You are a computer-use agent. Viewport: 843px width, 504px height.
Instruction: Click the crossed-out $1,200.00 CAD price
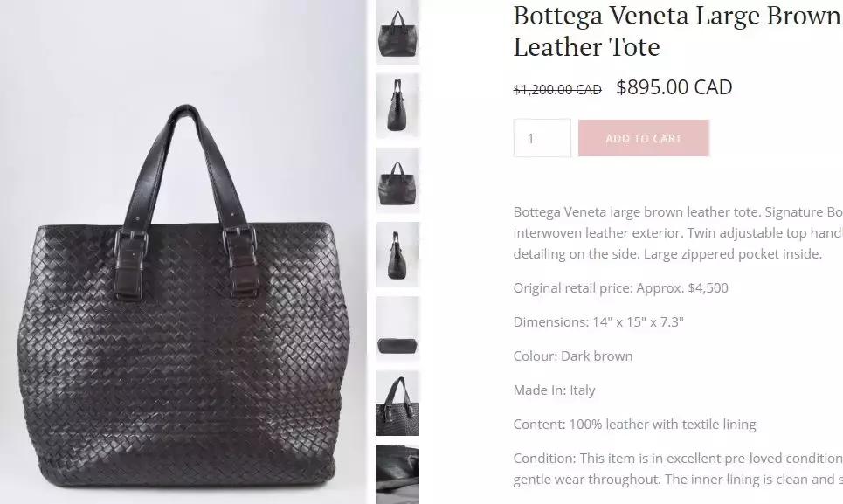pos(557,89)
